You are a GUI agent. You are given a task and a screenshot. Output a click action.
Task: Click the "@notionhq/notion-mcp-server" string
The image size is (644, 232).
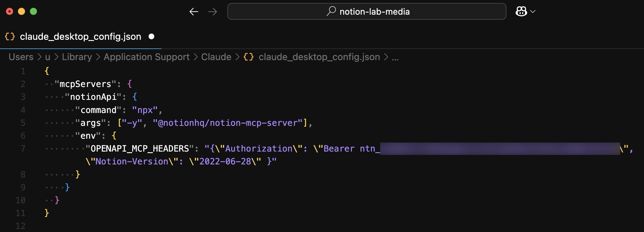(x=228, y=123)
